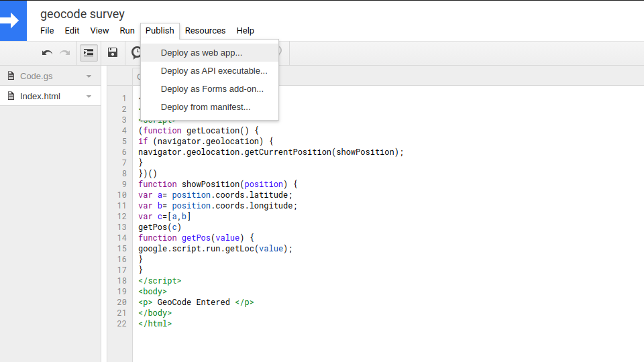Click the '</html>' closing tag line
The height and width of the screenshot is (362, 644).
(x=155, y=323)
